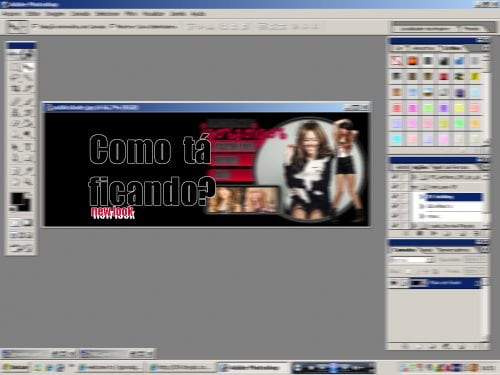The height and width of the screenshot is (375, 500).
Task: Select the Magic Wand tool
Action: [29, 78]
